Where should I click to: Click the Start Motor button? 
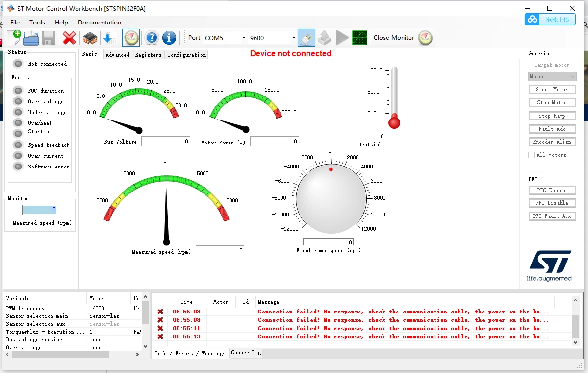552,89
